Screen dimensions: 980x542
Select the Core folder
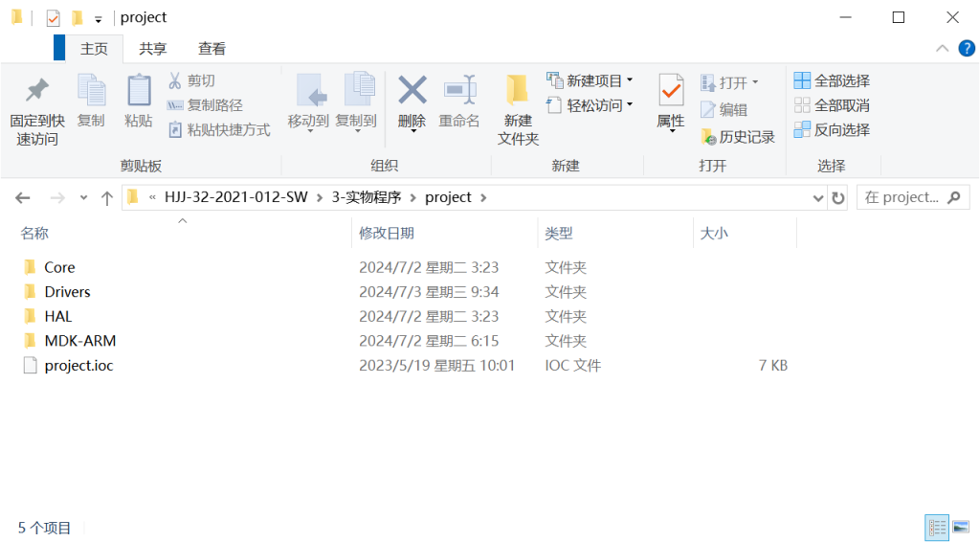click(59, 267)
